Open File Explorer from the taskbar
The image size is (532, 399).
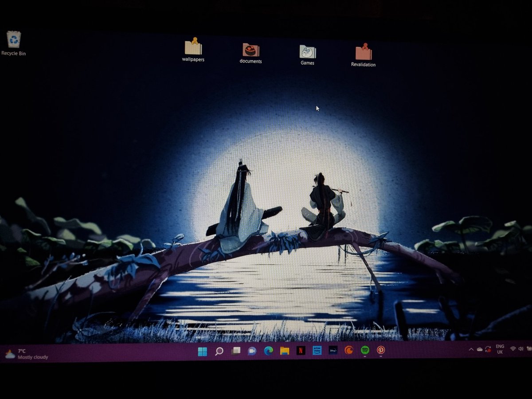285,351
